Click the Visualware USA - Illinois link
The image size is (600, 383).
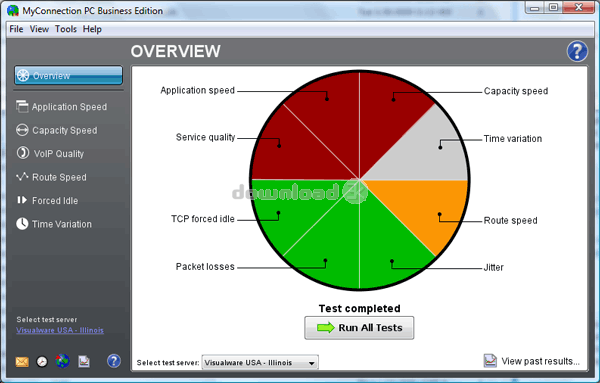60,330
